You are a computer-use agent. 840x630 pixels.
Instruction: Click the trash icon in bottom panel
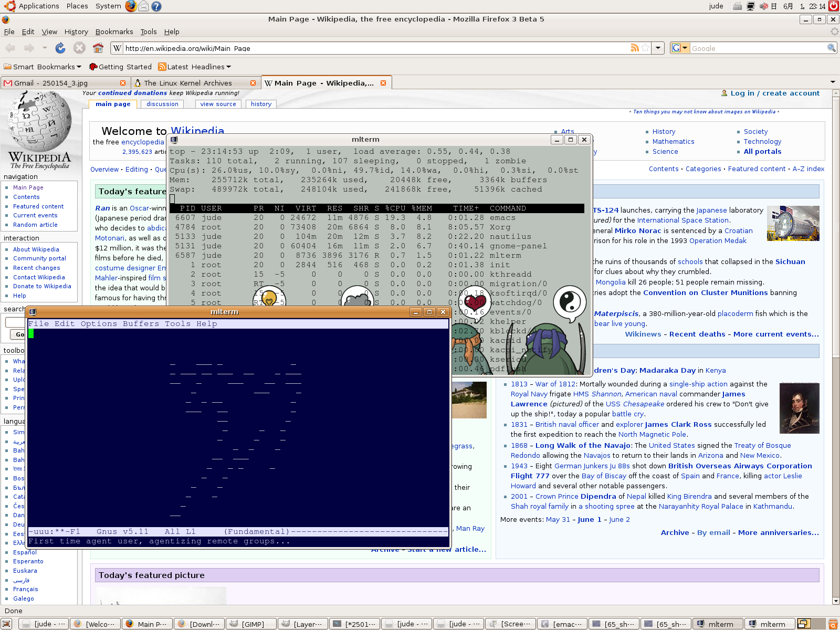(x=834, y=624)
